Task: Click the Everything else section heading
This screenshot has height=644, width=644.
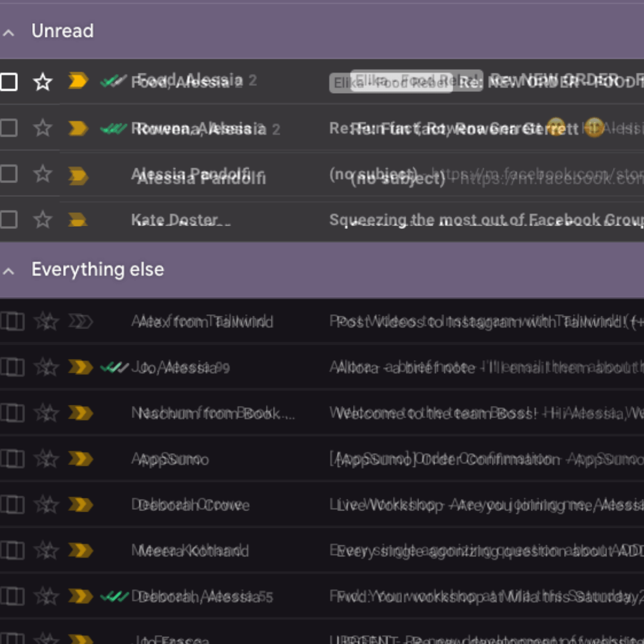Action: pyautogui.click(x=98, y=270)
